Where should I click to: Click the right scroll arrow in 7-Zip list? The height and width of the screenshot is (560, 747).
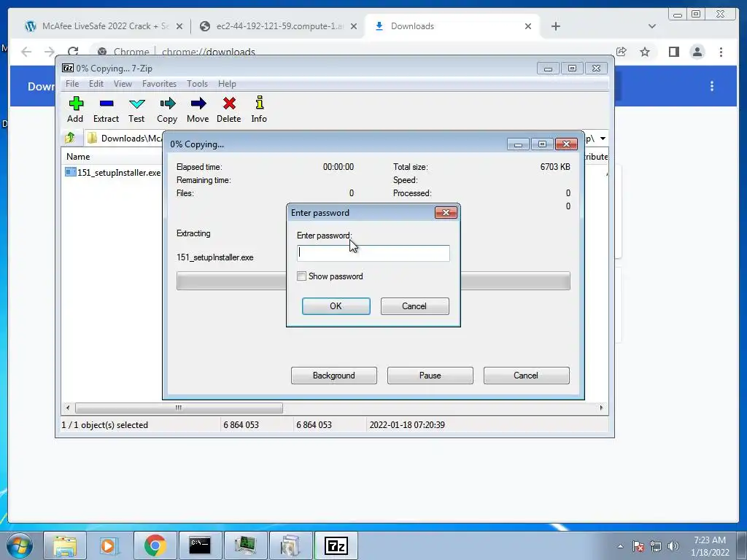click(601, 408)
